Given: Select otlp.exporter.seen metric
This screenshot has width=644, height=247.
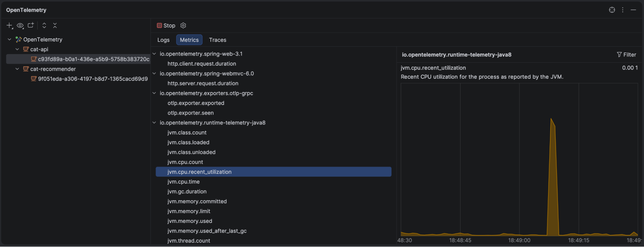Looking at the screenshot, I should pos(191,113).
